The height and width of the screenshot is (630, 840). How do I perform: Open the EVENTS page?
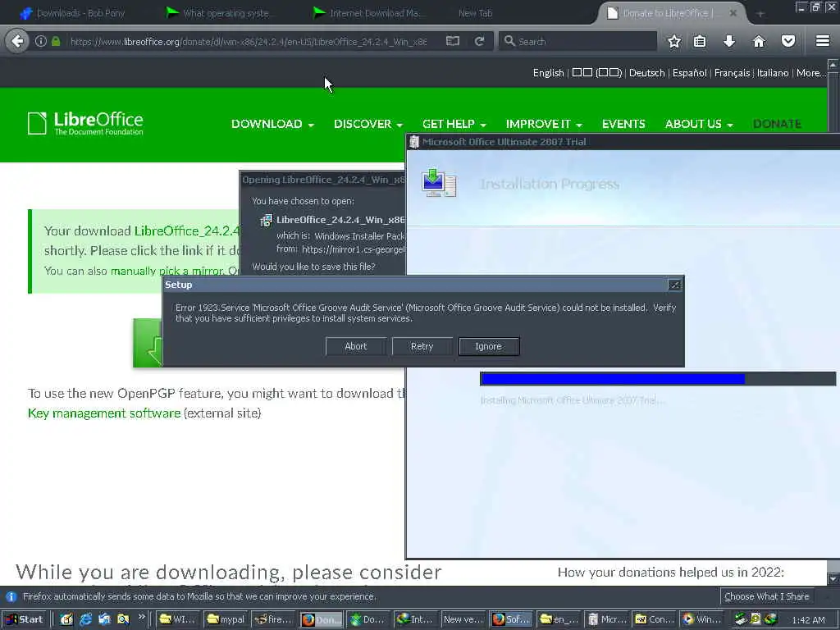click(x=623, y=124)
